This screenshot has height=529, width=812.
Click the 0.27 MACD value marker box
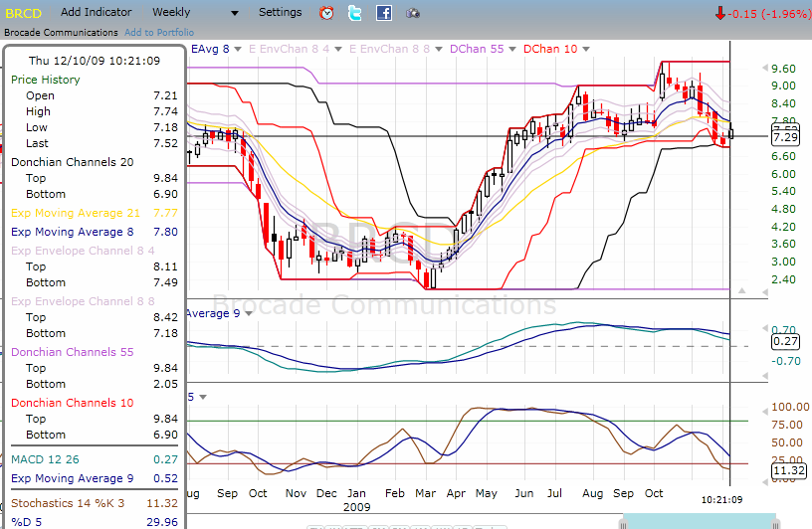785,341
